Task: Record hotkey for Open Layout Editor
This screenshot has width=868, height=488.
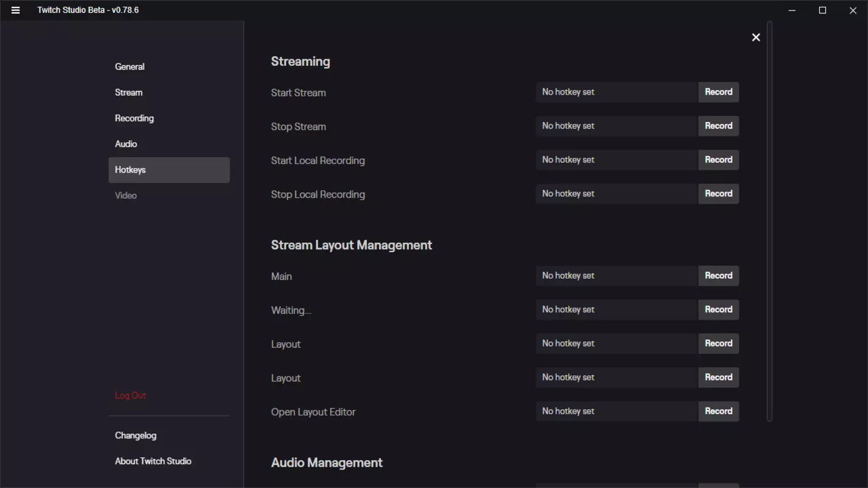Action: pos(718,411)
